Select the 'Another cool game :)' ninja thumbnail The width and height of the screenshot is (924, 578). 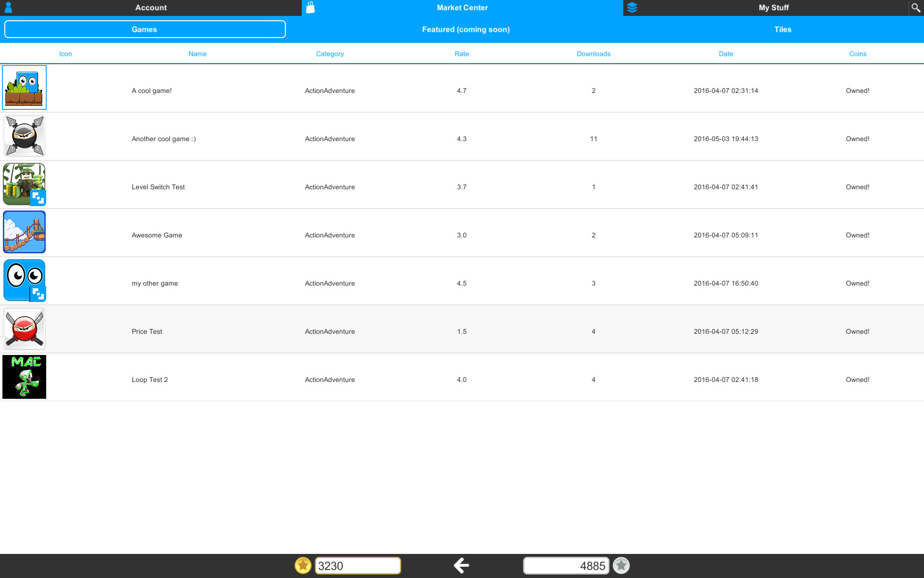coord(24,135)
